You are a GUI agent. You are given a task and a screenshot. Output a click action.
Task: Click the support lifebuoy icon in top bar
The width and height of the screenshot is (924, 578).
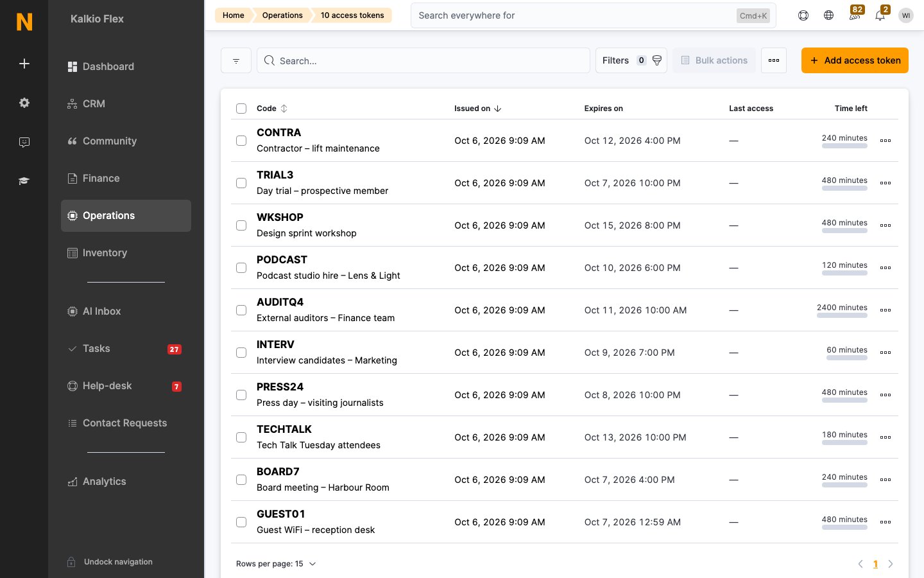tap(803, 15)
